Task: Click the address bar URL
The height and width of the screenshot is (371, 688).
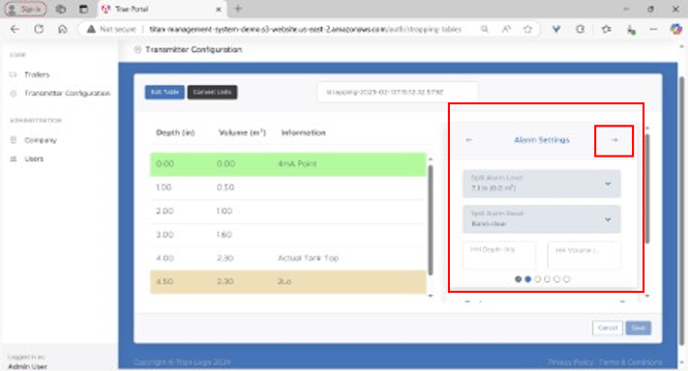Action: tap(305, 29)
